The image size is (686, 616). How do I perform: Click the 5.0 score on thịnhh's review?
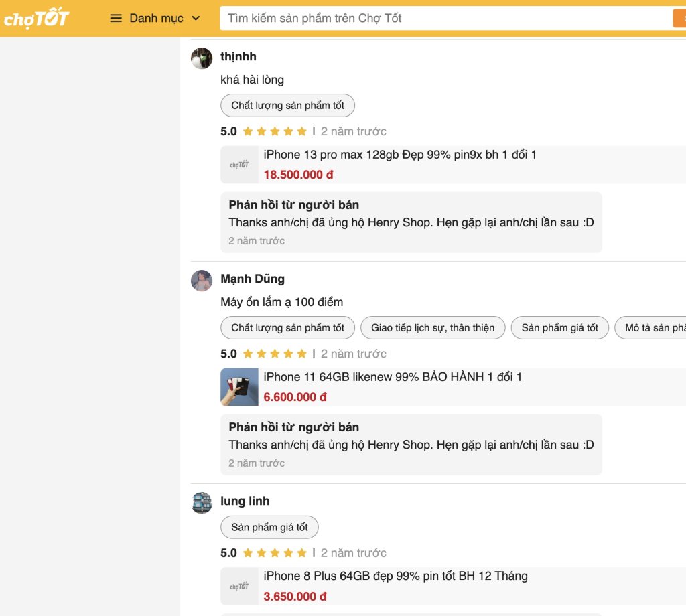click(228, 131)
